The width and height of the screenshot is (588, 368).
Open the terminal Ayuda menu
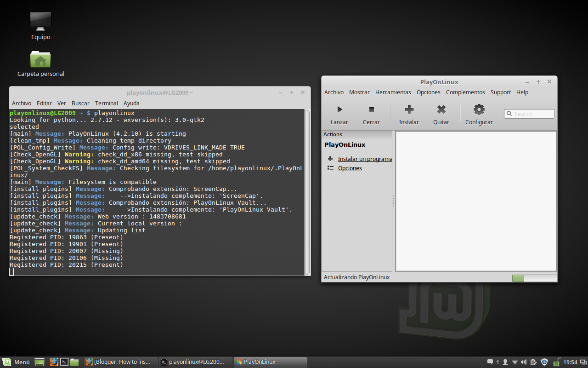[131, 103]
